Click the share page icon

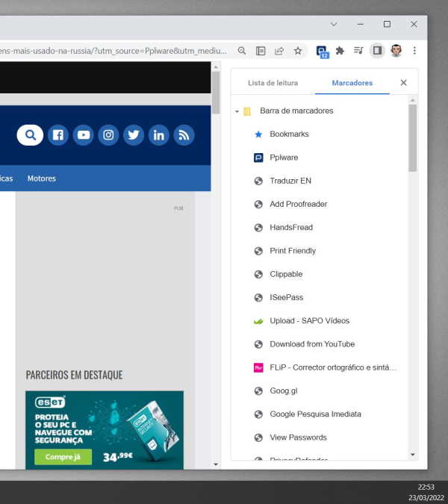pyautogui.click(x=279, y=51)
